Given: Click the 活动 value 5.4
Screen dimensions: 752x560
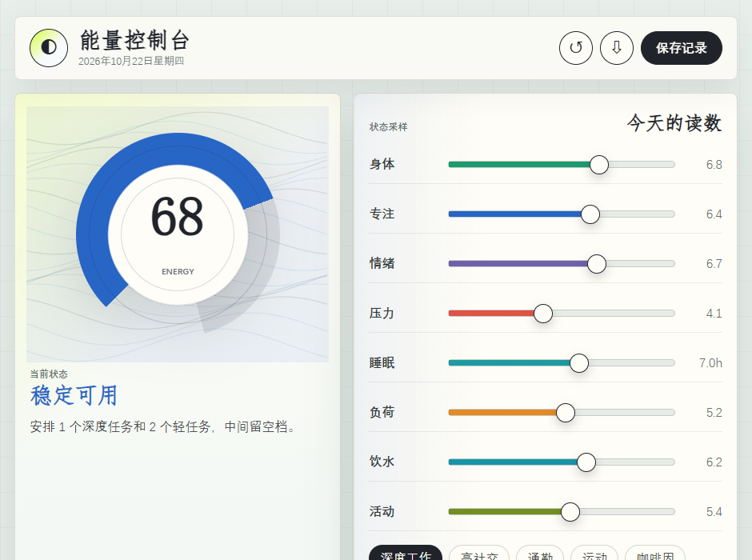Looking at the screenshot, I should click(714, 512).
